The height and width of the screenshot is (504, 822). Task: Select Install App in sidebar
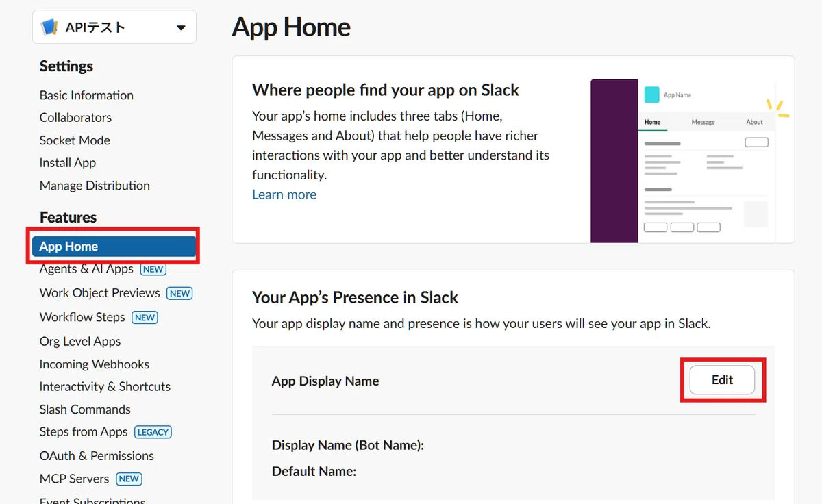[68, 163]
